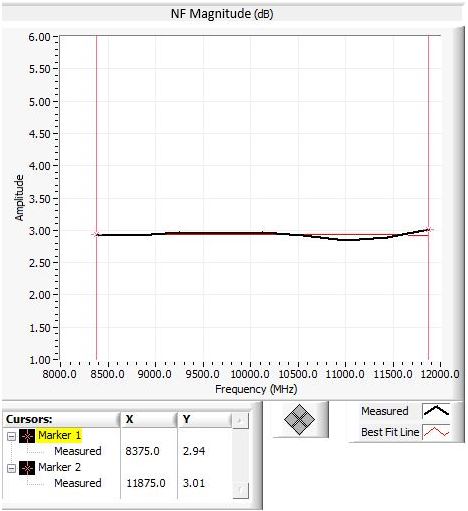Viewport: 468px width, 511px height.
Task: Collapse the Marker 2 tree node
Action: pyautogui.click(x=11, y=468)
